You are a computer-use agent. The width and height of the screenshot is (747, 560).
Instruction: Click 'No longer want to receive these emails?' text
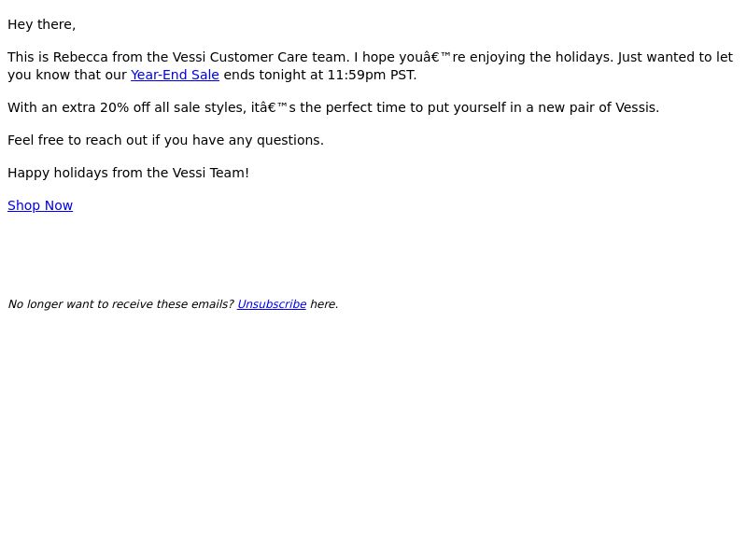point(121,304)
